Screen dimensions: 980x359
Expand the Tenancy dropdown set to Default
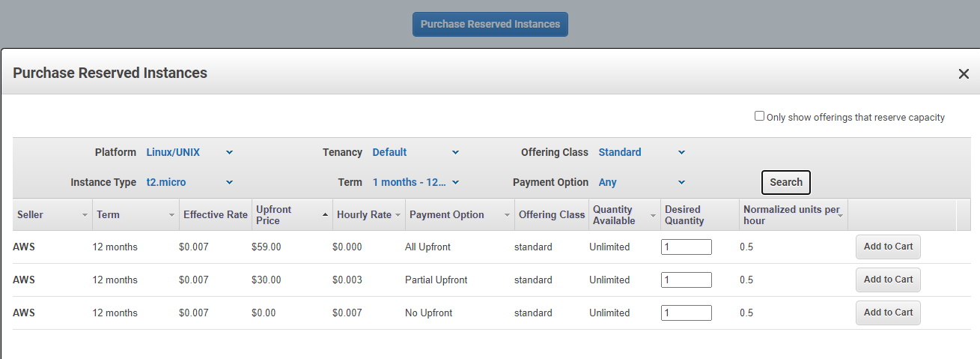416,152
